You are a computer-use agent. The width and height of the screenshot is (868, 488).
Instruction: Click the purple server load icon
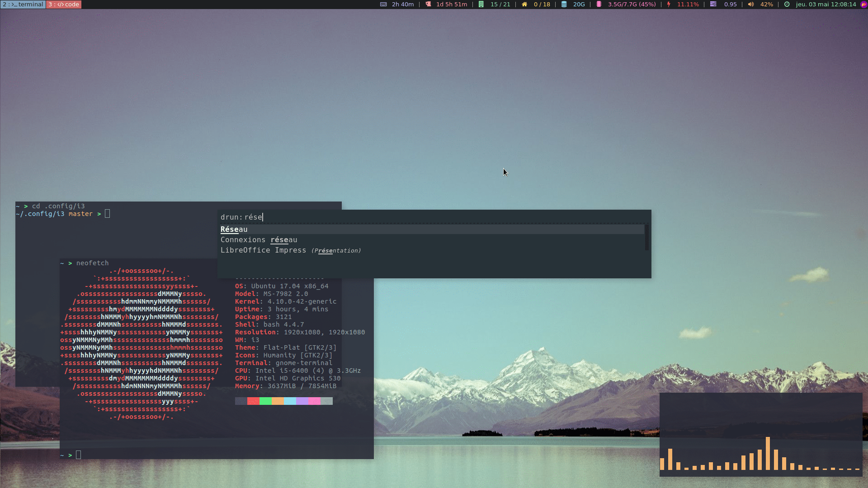(x=713, y=4)
